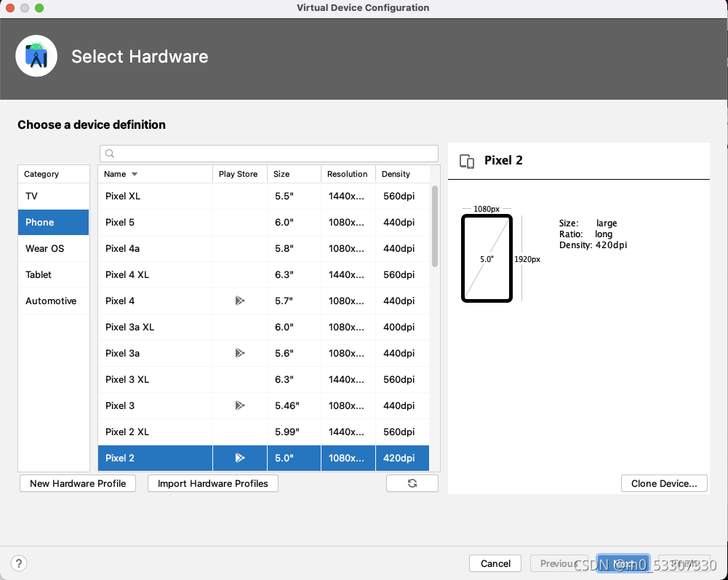Focus the device search field
728x580 pixels.
[x=269, y=154]
